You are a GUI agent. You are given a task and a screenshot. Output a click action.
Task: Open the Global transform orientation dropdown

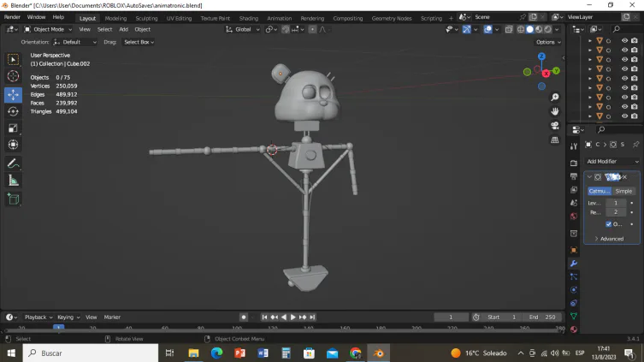click(x=243, y=29)
